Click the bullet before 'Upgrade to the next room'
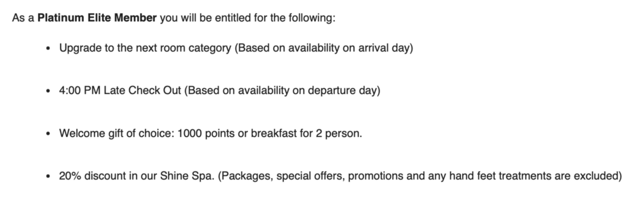Screen dimensions: 644x201 pyautogui.click(x=48, y=50)
